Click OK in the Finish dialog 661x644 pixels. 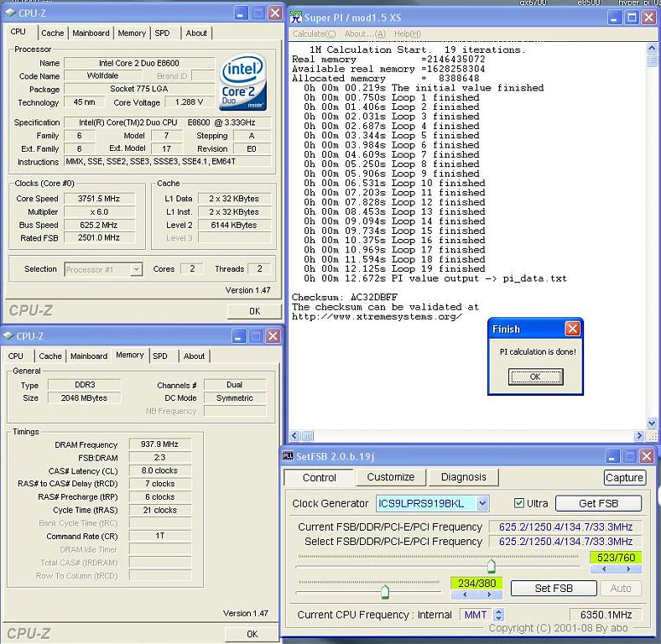click(535, 377)
